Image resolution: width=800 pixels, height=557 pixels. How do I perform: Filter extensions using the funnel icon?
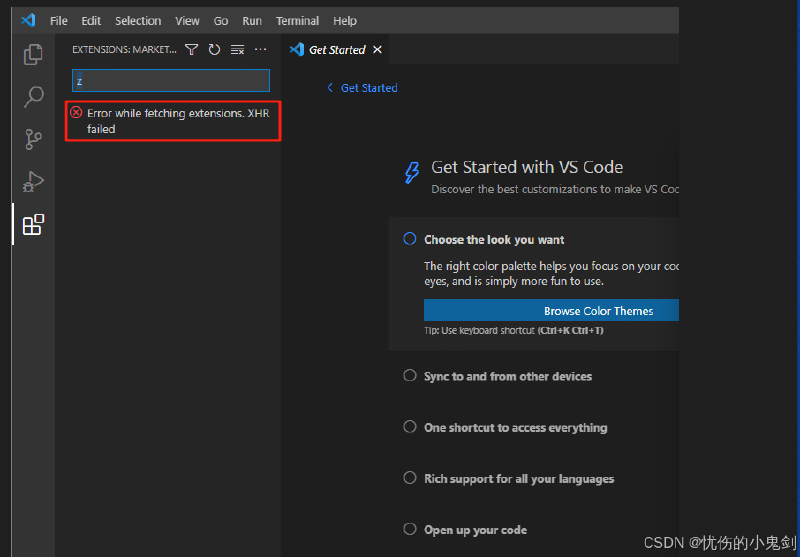pyautogui.click(x=191, y=49)
